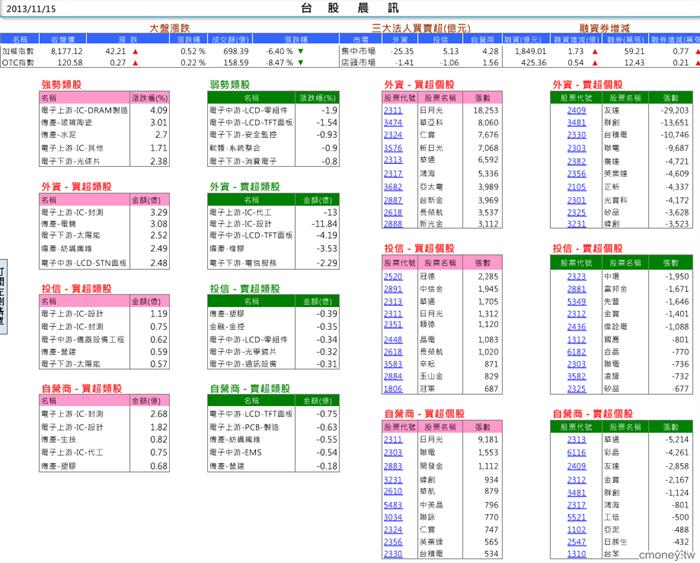Click red up arrow beside 融資 1.73
Screen dimensions: 700x563
coord(592,49)
